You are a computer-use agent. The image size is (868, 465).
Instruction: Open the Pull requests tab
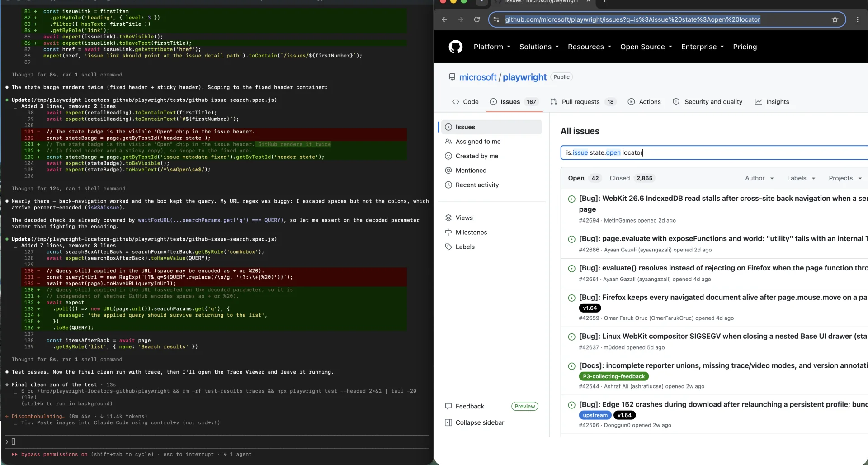click(583, 102)
